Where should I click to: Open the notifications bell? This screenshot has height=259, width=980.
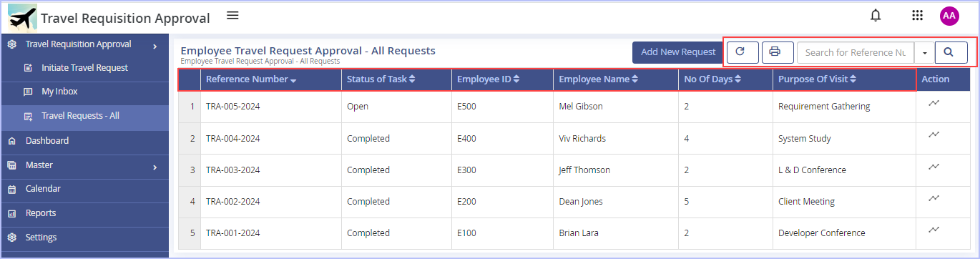coord(876,16)
